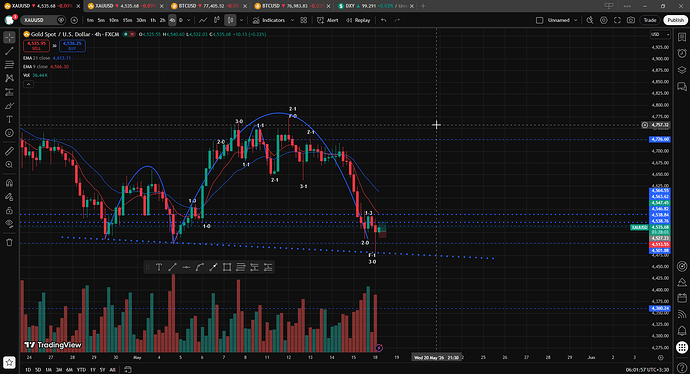Open the pattern drawing tools
The height and width of the screenshot is (374, 690).
coord(9,78)
